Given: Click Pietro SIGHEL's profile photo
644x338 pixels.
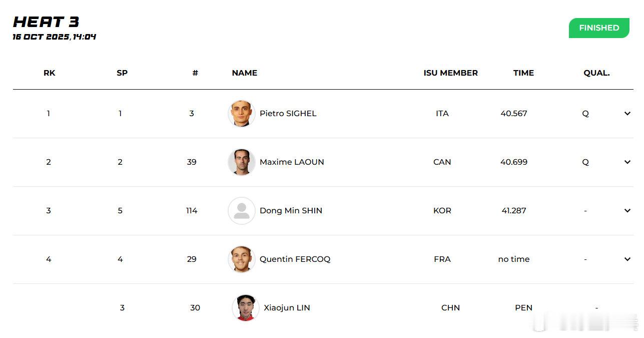Looking at the screenshot, I should pos(242,114).
